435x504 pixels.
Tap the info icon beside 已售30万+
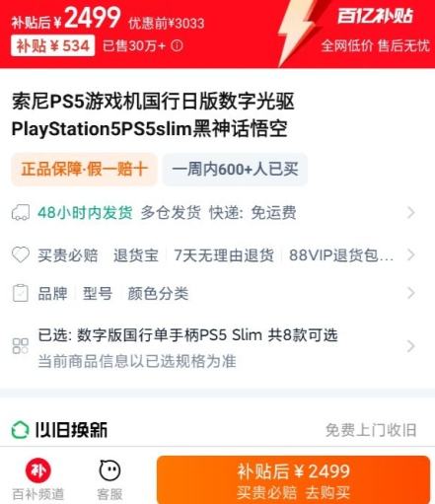[177, 45]
